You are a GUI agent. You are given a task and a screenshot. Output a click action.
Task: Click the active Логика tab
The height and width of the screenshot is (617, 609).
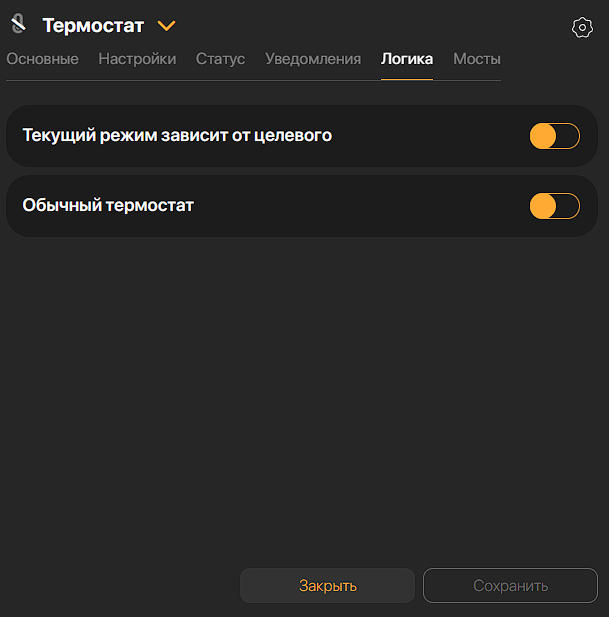point(407,59)
